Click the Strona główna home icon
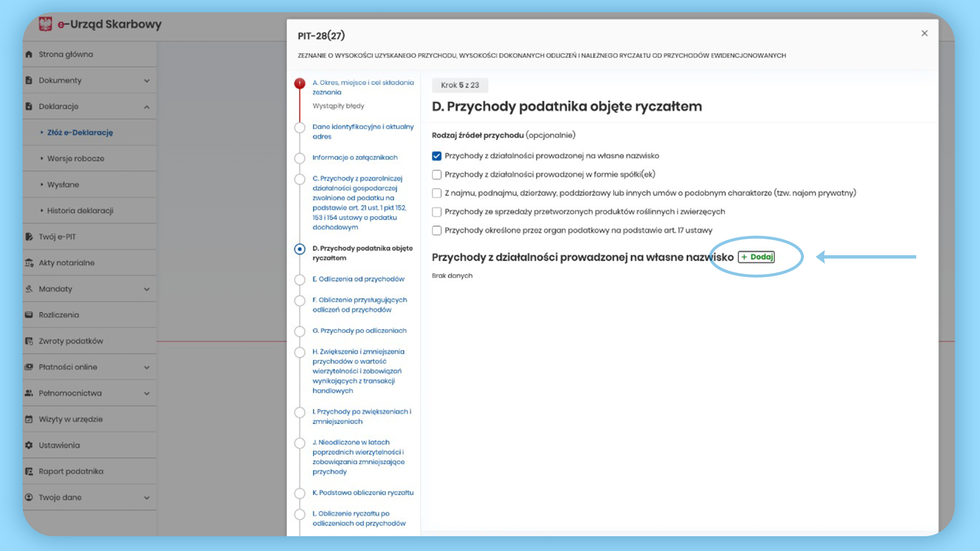Screen dimensions: 980x551 click(x=29, y=54)
